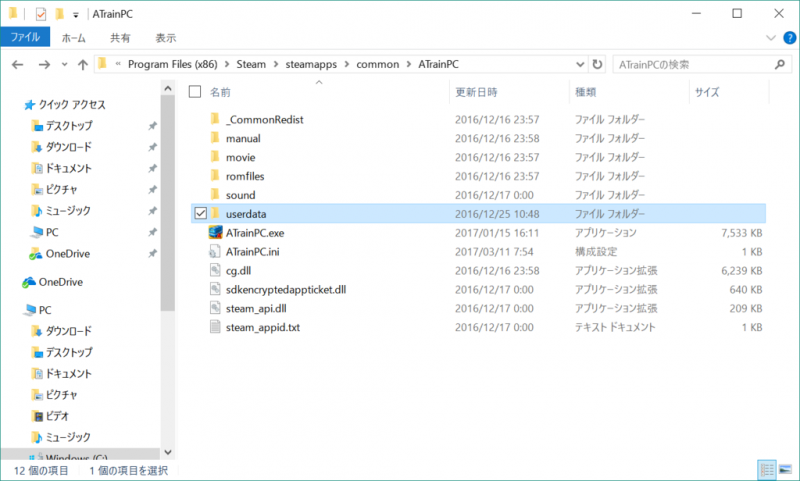Image resolution: width=800 pixels, height=481 pixels.
Task: Expand dropdown arrow after common breadcrumb
Action: [409, 64]
